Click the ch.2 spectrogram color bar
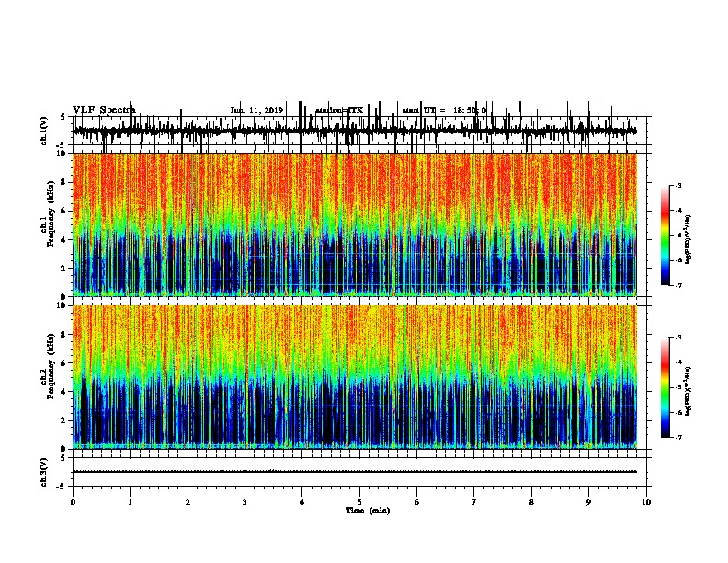This screenshot has width=728, height=563. click(x=665, y=387)
